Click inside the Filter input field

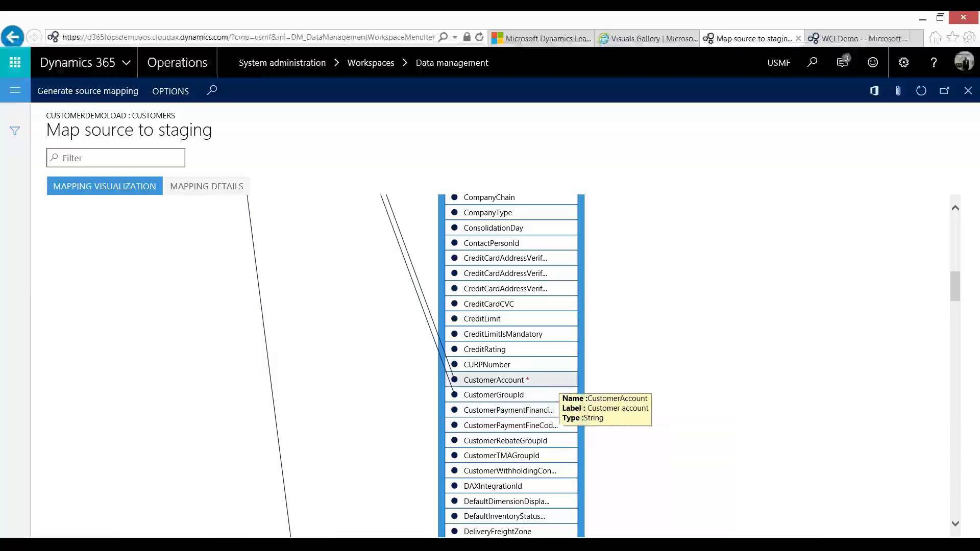pos(115,158)
